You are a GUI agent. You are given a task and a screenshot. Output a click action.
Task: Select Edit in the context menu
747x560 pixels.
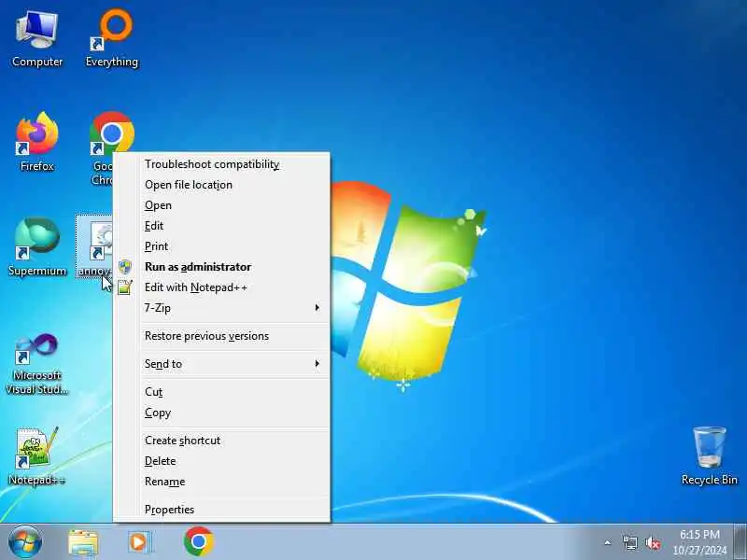point(221,226)
